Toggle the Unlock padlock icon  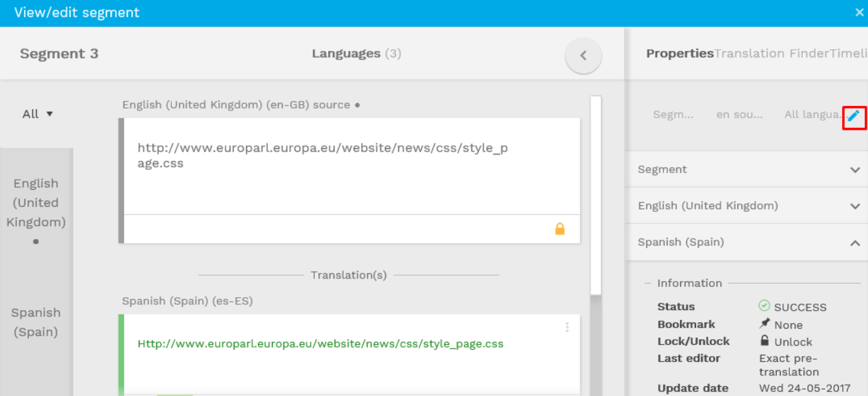765,341
